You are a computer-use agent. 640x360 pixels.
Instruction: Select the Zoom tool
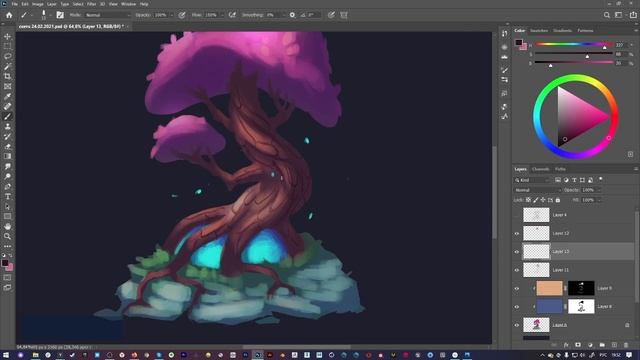click(7, 236)
